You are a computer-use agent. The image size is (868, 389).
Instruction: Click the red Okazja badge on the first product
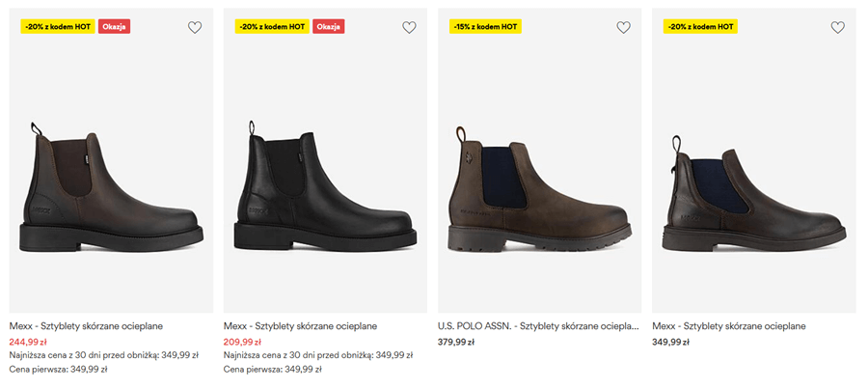[x=115, y=26]
